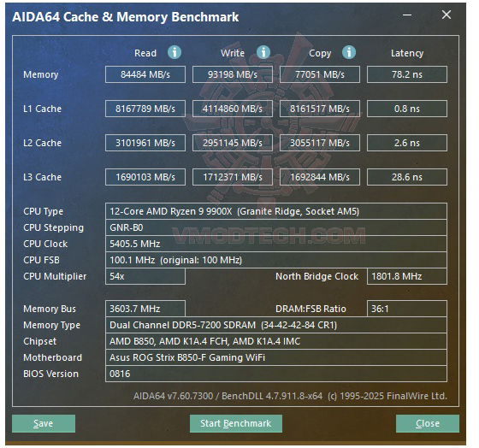
Task: Click the L1 Cache read 8167789 MB/s cell
Action: (145, 109)
